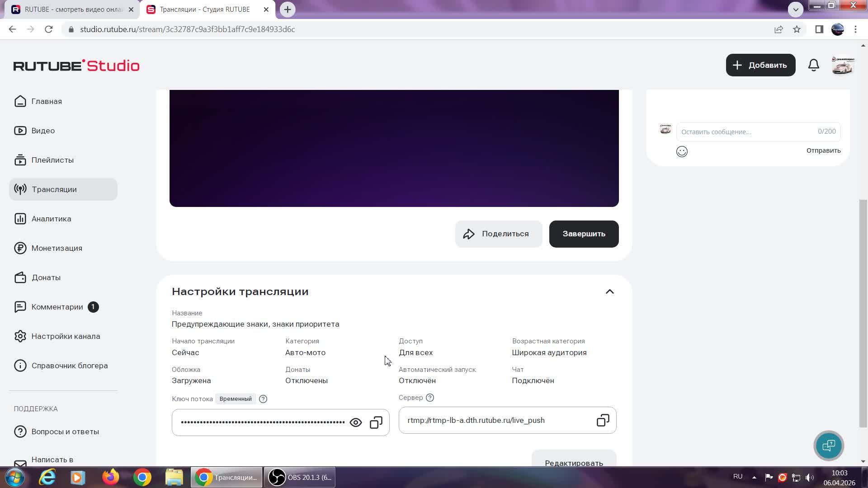868x488 pixels.
Task: Reveal the stream key with eye icon
Action: coord(356,422)
